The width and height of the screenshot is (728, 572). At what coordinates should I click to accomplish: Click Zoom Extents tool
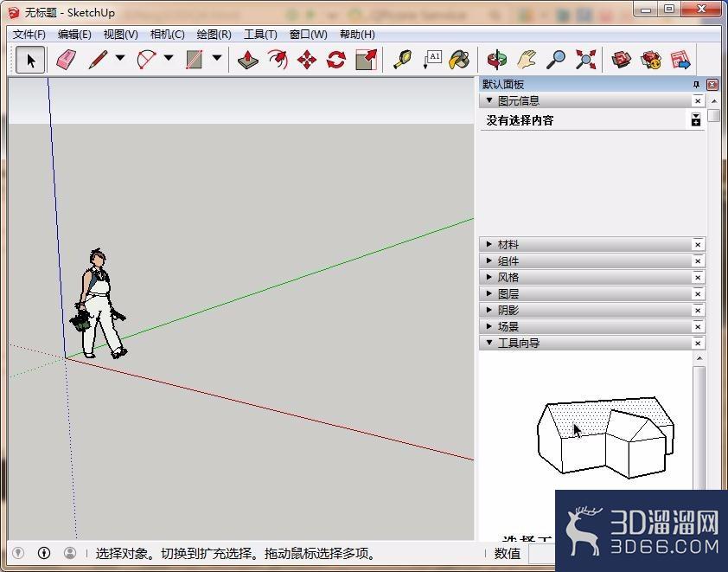point(585,60)
